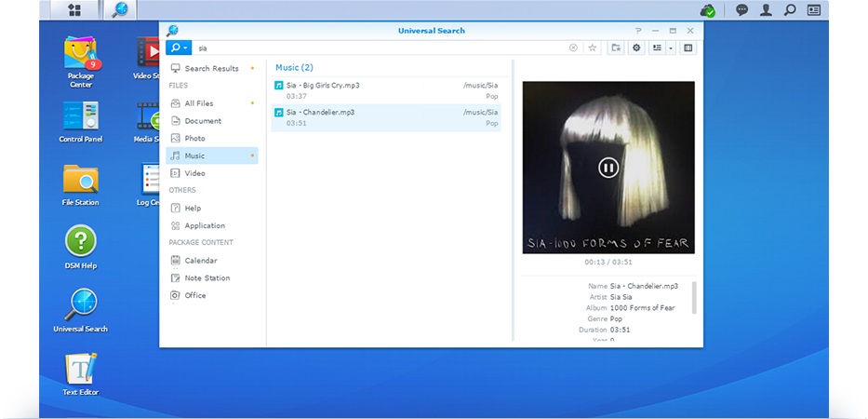Viewport: 868px width, 419px height.
Task: Click the Artist value Sia Sia
Action: tap(621, 297)
